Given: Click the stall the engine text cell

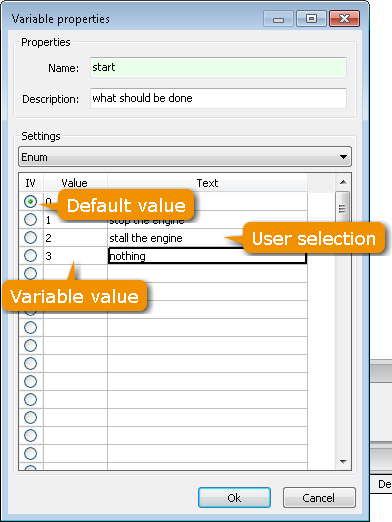Looking at the screenshot, I should (207, 238).
